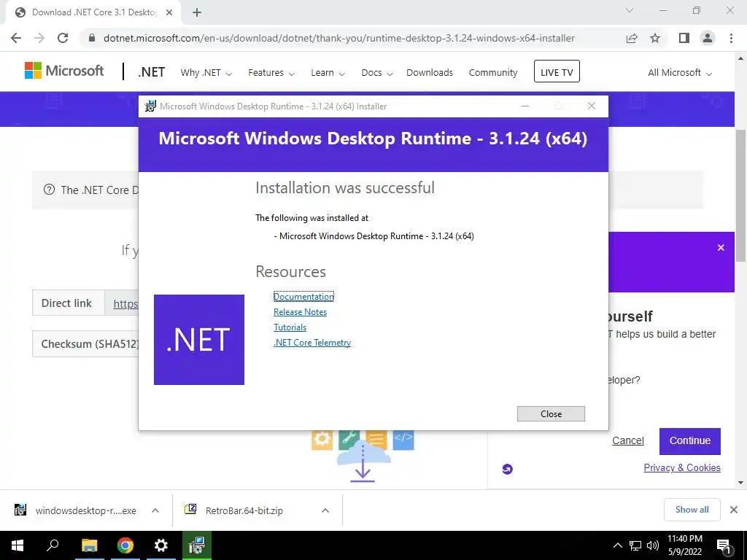Dismiss the purple survey banner X

pos(720,248)
